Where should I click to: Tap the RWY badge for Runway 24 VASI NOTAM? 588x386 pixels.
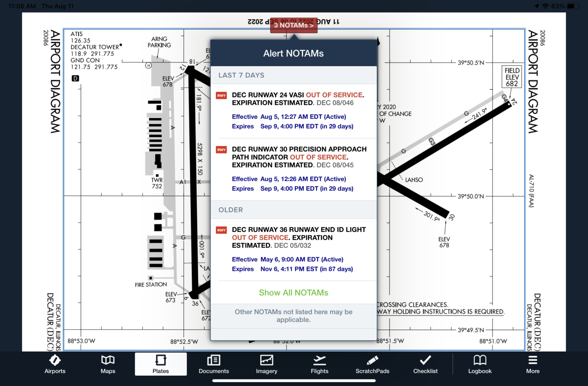pos(221,96)
